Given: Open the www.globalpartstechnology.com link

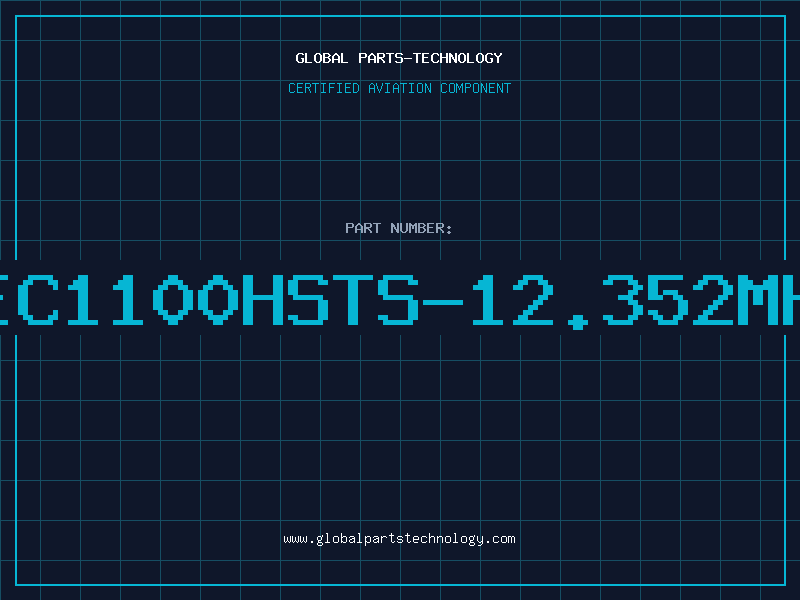Looking at the screenshot, I should [399, 539].
